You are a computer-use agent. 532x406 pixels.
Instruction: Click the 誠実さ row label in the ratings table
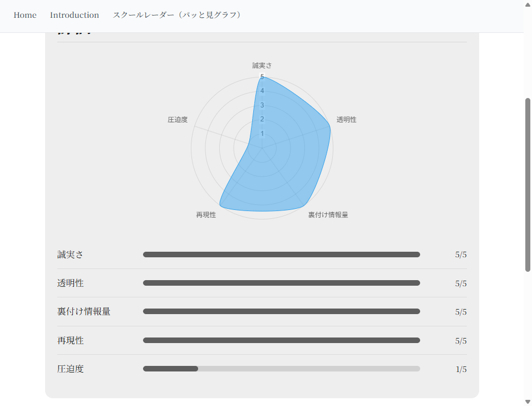(69, 255)
